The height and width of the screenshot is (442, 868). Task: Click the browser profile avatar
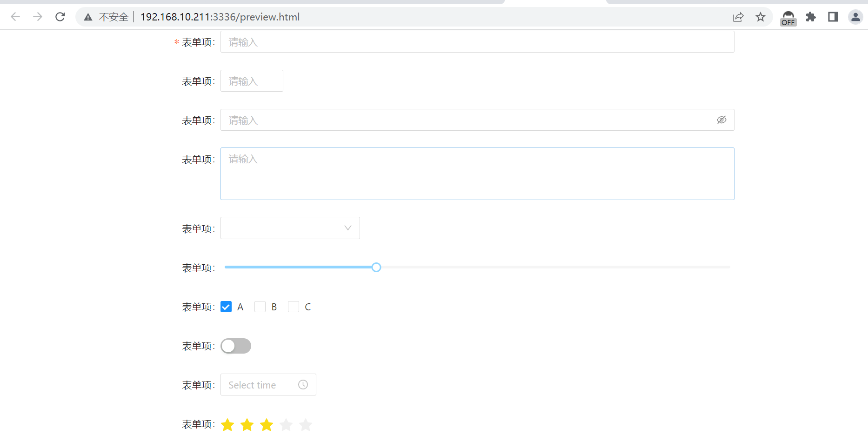pyautogui.click(x=855, y=17)
